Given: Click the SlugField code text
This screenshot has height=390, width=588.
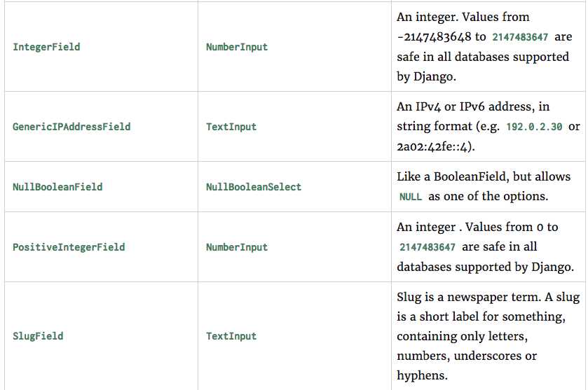Looking at the screenshot, I should [x=38, y=336].
